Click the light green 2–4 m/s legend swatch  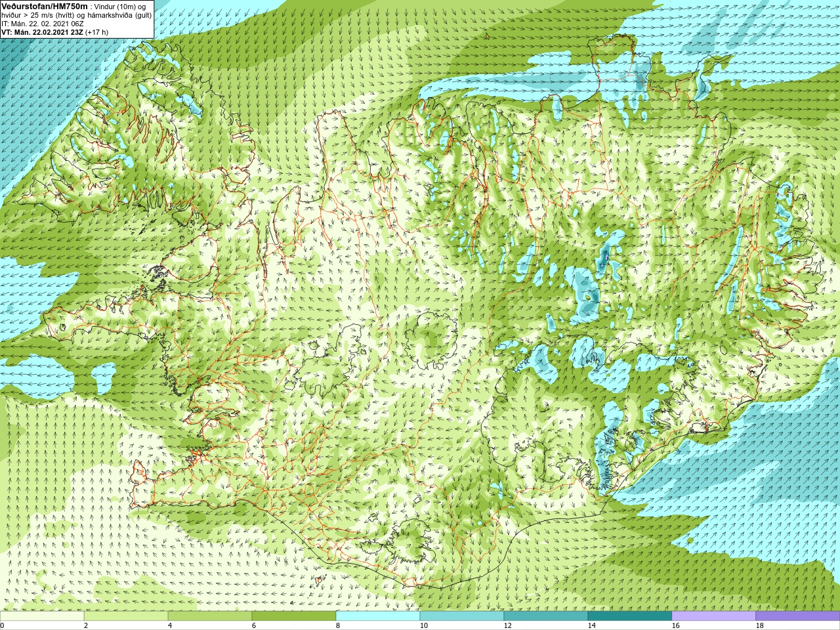coord(126,616)
